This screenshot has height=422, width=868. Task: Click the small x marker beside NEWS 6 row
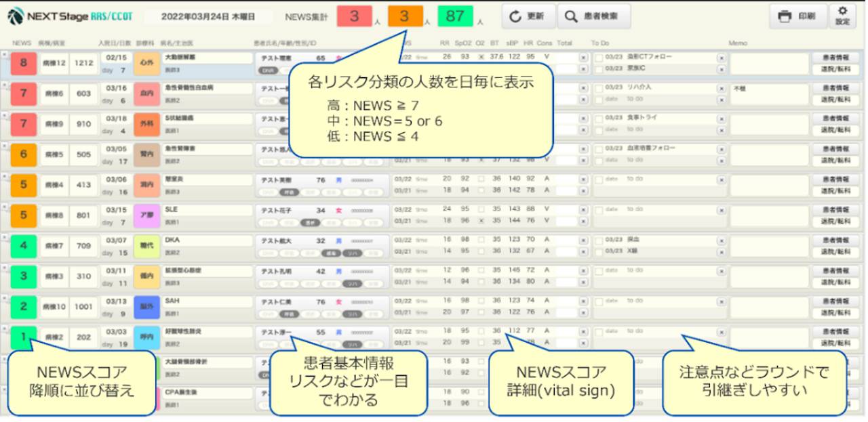3,144
